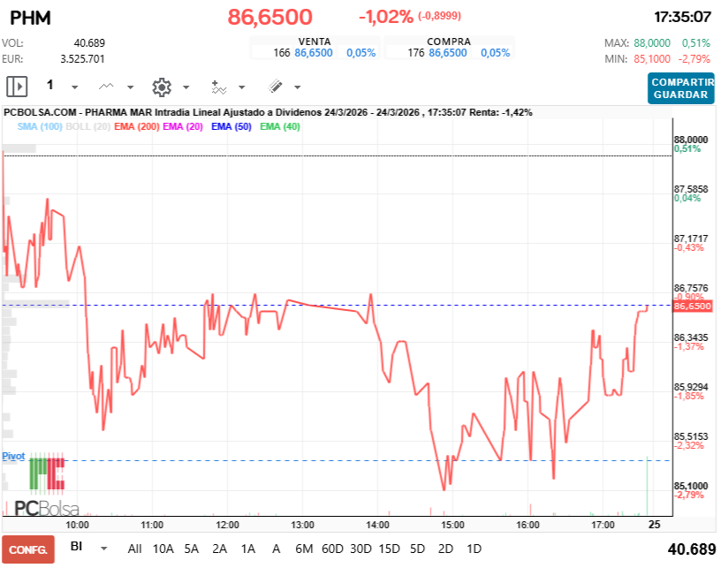Toggle the EMA (40) indicator
The height and width of the screenshot is (568, 728).
point(280,126)
